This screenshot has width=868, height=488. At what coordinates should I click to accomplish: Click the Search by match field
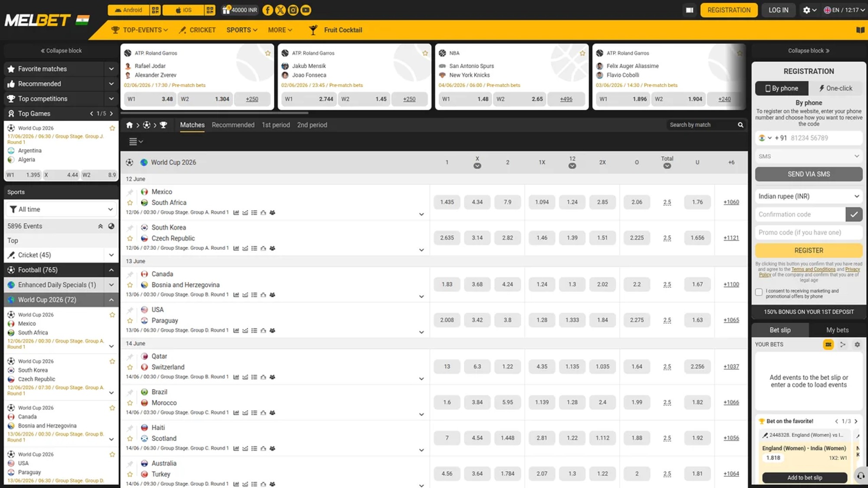(702, 125)
